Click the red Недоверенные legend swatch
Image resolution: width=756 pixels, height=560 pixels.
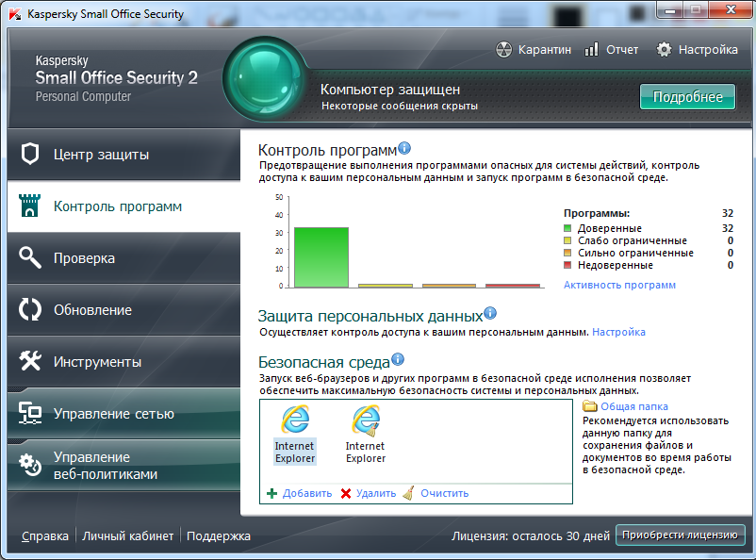tap(567, 265)
